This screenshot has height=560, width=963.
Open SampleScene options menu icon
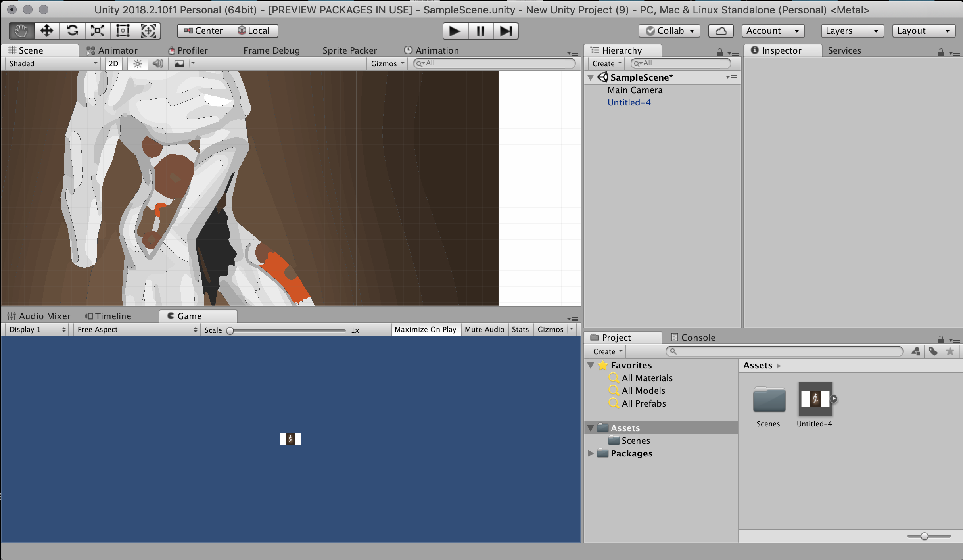tap(731, 77)
